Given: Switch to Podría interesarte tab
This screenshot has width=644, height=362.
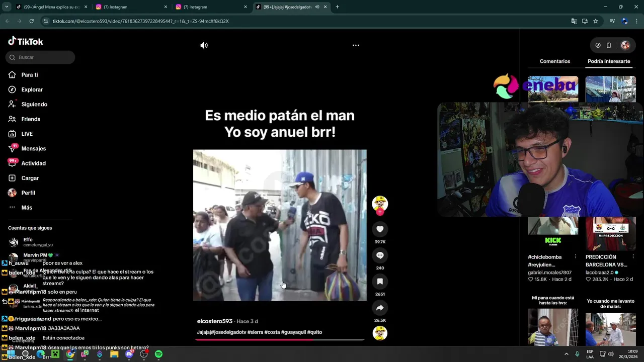Looking at the screenshot, I should click(x=609, y=61).
